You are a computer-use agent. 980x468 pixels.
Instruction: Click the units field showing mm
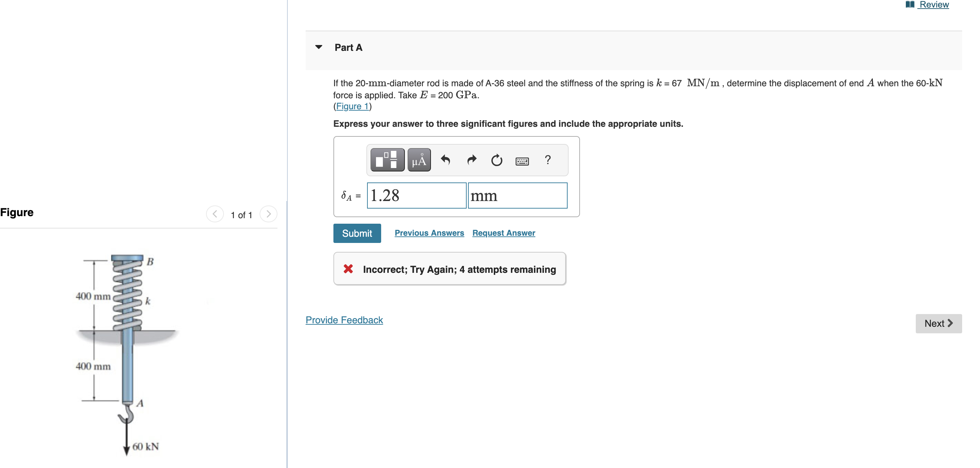(517, 196)
